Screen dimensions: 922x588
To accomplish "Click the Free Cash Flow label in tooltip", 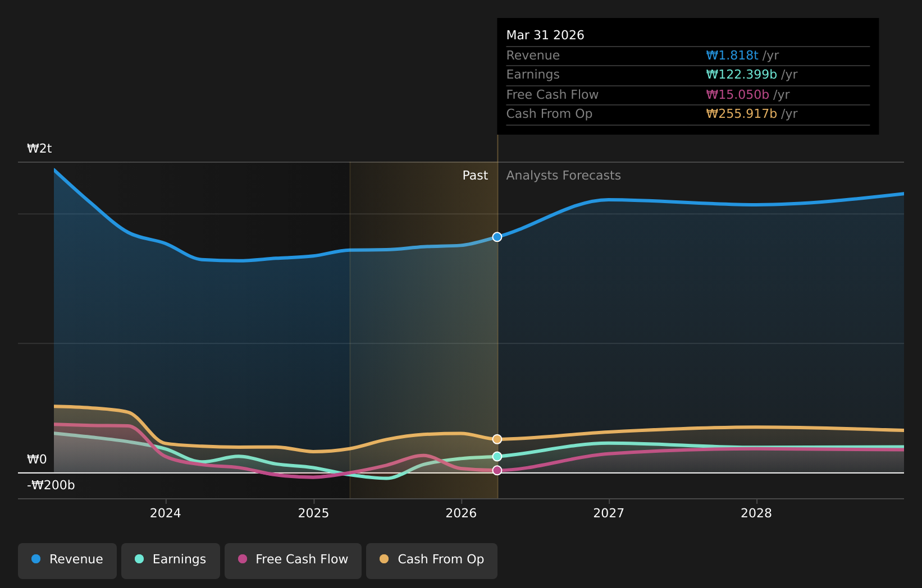I will (553, 94).
